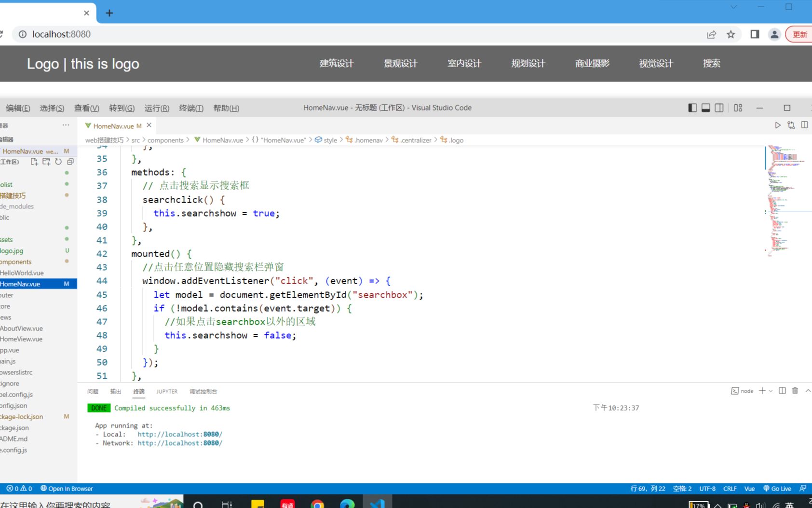Viewport: 812px width, 508px height.
Task: Toggle the primary sidebar layout icon
Action: coord(692,108)
